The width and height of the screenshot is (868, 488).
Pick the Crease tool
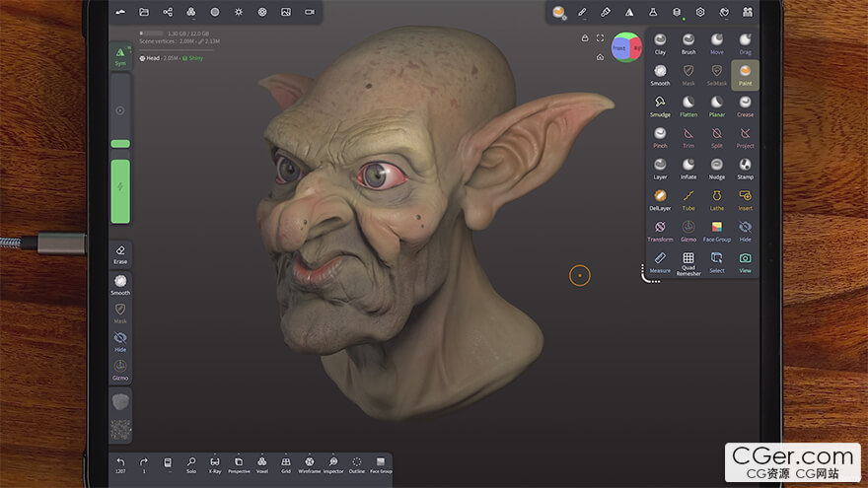click(x=745, y=103)
